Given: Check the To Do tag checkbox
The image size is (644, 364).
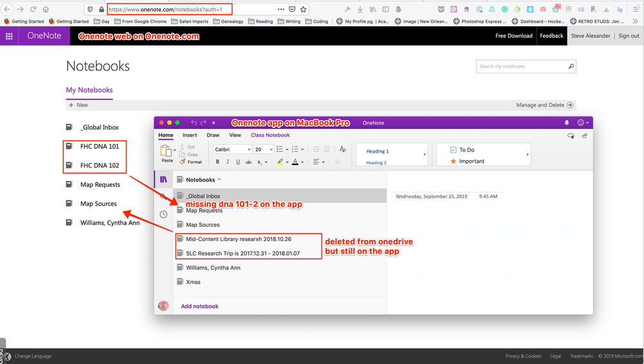Looking at the screenshot, I should coord(453,149).
